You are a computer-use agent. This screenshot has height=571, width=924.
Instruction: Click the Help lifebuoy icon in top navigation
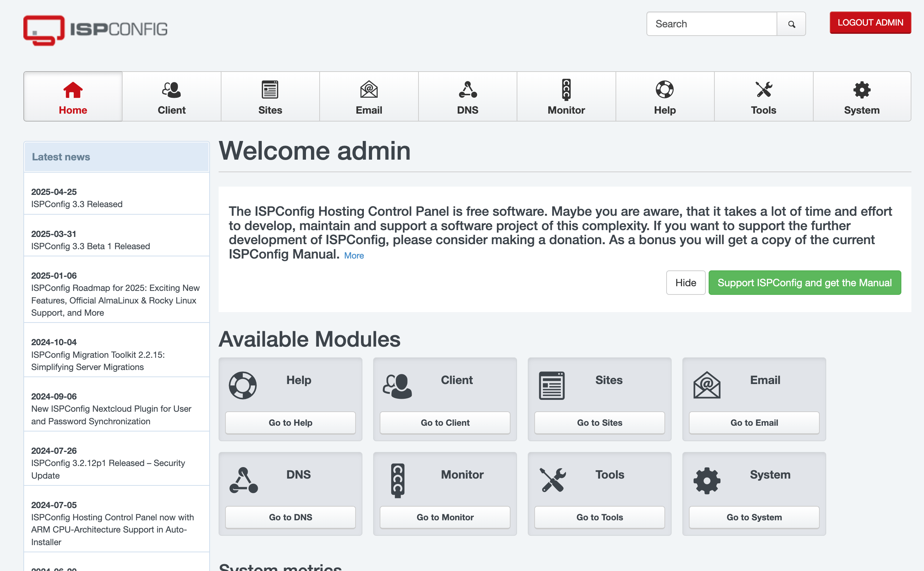[x=664, y=90]
